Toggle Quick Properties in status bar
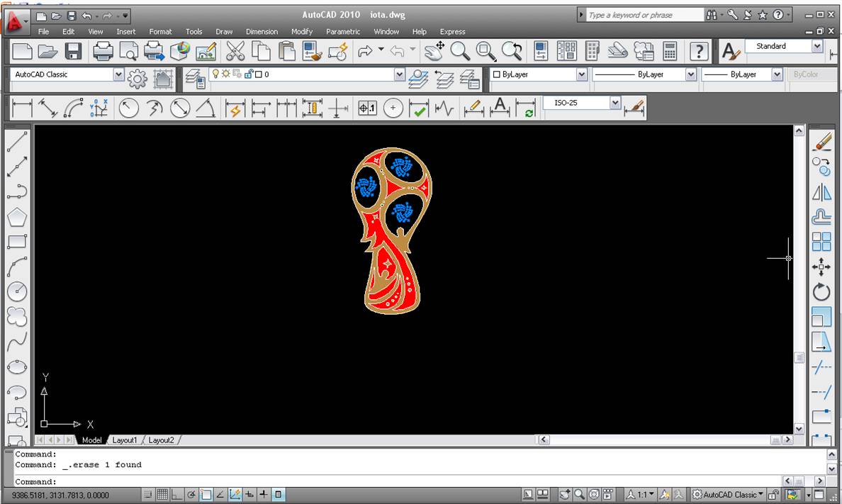The width and height of the screenshot is (842, 504). (x=278, y=494)
